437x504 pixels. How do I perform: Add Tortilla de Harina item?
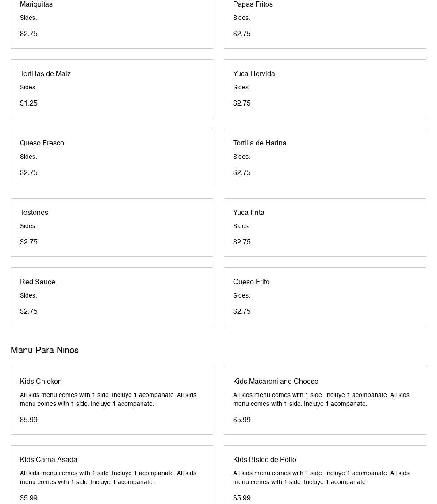[325, 158]
